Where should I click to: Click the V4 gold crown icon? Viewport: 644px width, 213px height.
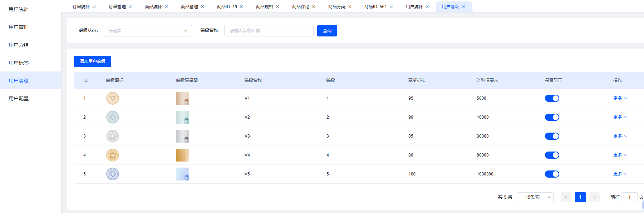tap(112, 155)
